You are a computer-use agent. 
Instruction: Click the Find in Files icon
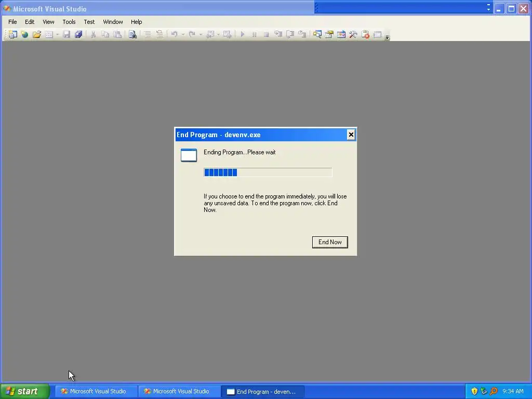click(132, 34)
